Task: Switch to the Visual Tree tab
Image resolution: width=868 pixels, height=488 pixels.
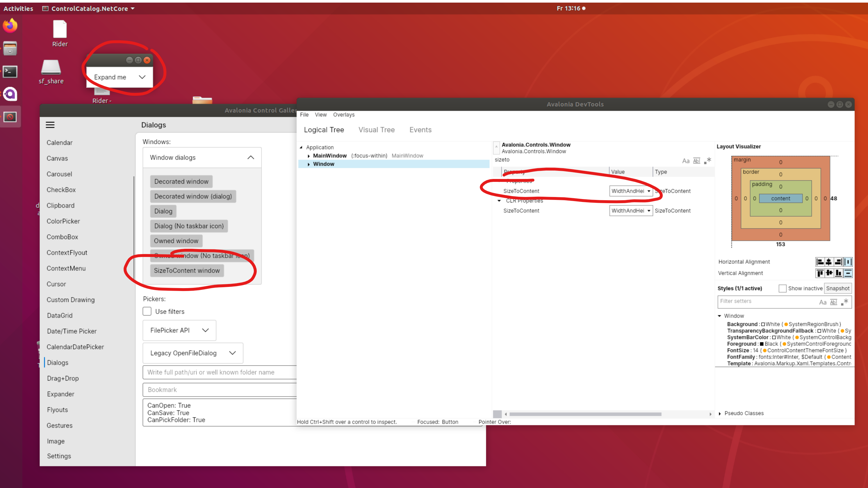Action: click(377, 130)
